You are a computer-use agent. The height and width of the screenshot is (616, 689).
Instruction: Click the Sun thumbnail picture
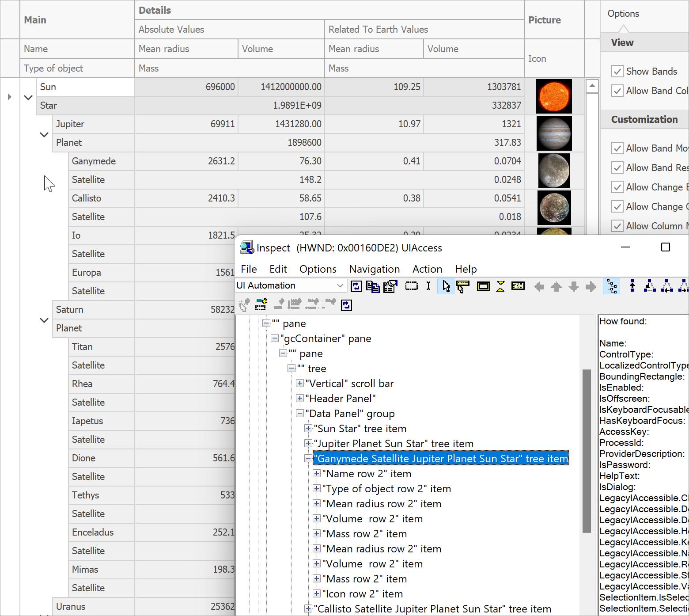point(553,96)
